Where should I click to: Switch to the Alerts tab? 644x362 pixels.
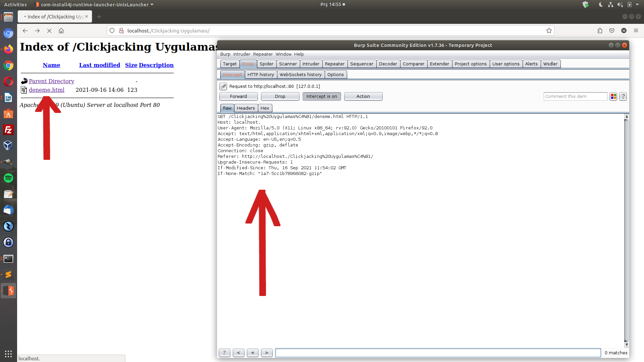tap(531, 64)
